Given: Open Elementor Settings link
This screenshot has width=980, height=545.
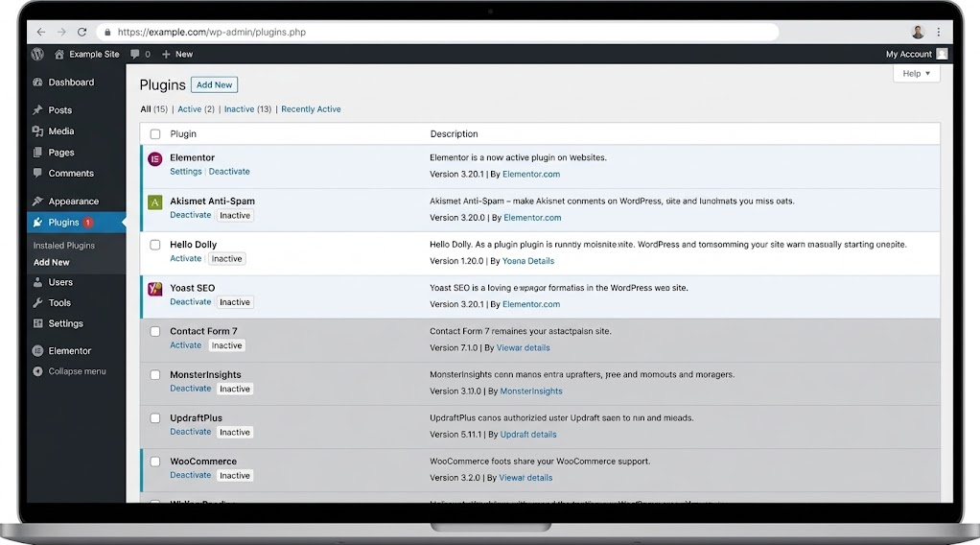Looking at the screenshot, I should pos(186,172).
